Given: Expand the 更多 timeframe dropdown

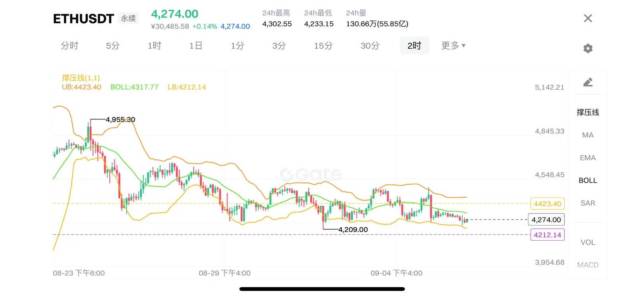Looking at the screenshot, I should 453,46.
